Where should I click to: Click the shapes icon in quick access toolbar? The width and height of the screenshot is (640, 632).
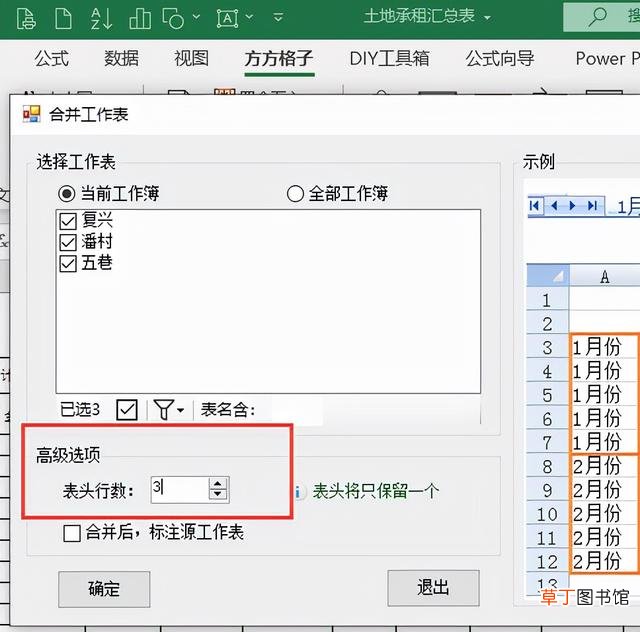(x=173, y=19)
